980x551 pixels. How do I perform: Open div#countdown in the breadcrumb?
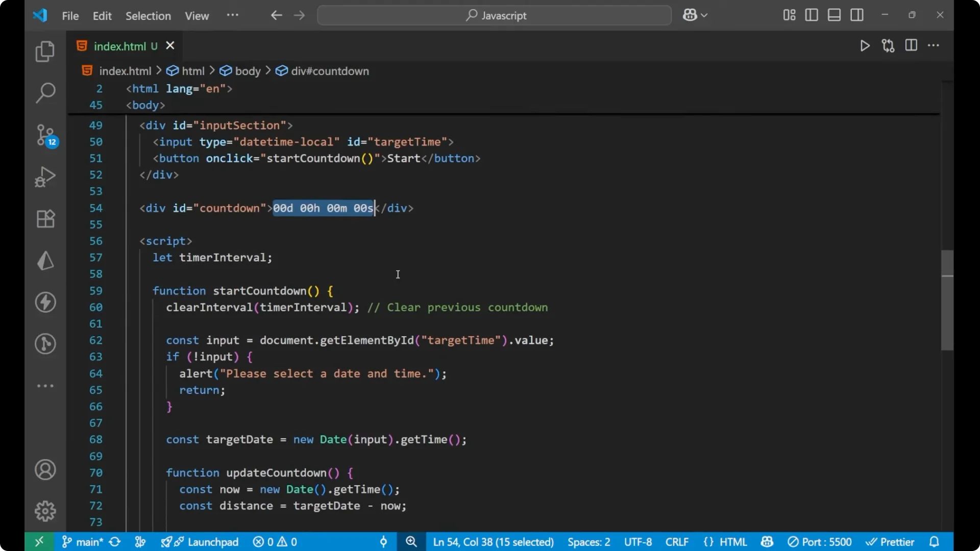(329, 71)
